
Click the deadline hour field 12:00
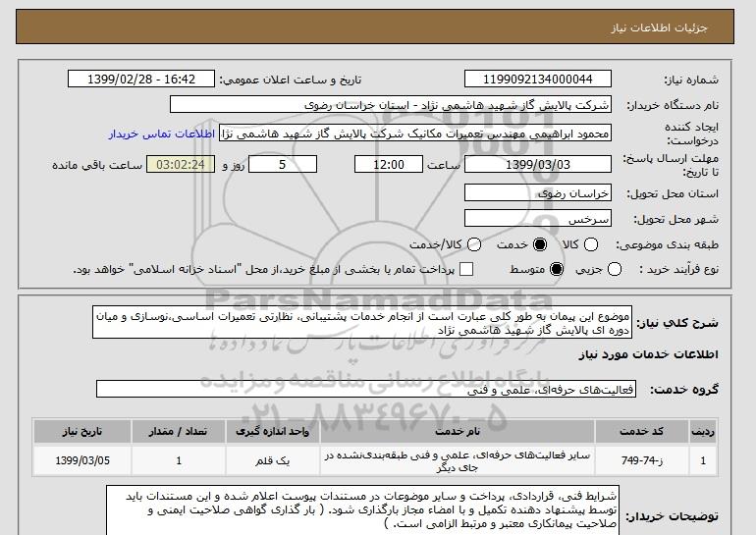tap(389, 164)
